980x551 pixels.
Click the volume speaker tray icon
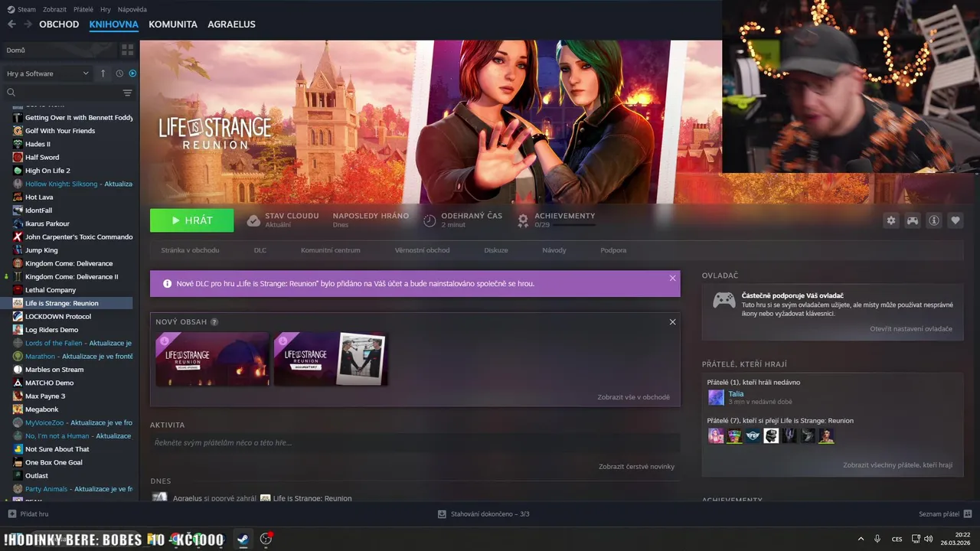click(928, 539)
